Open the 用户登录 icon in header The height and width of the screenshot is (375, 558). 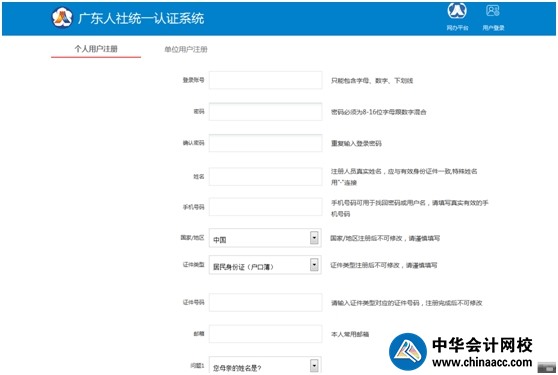coord(493,11)
